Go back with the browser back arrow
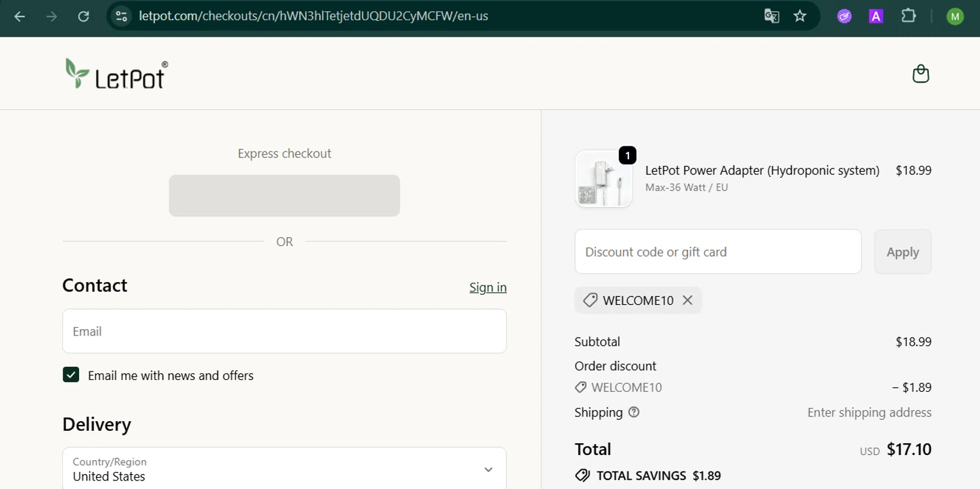980x489 pixels. click(x=20, y=16)
